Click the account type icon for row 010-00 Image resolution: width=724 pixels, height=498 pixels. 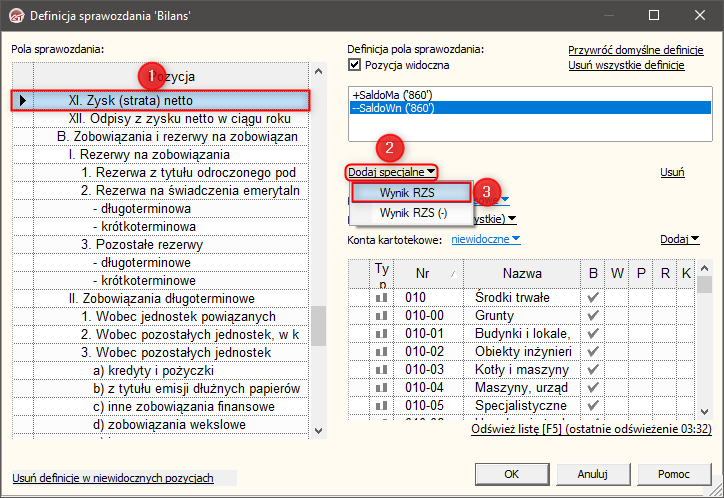[381, 316]
